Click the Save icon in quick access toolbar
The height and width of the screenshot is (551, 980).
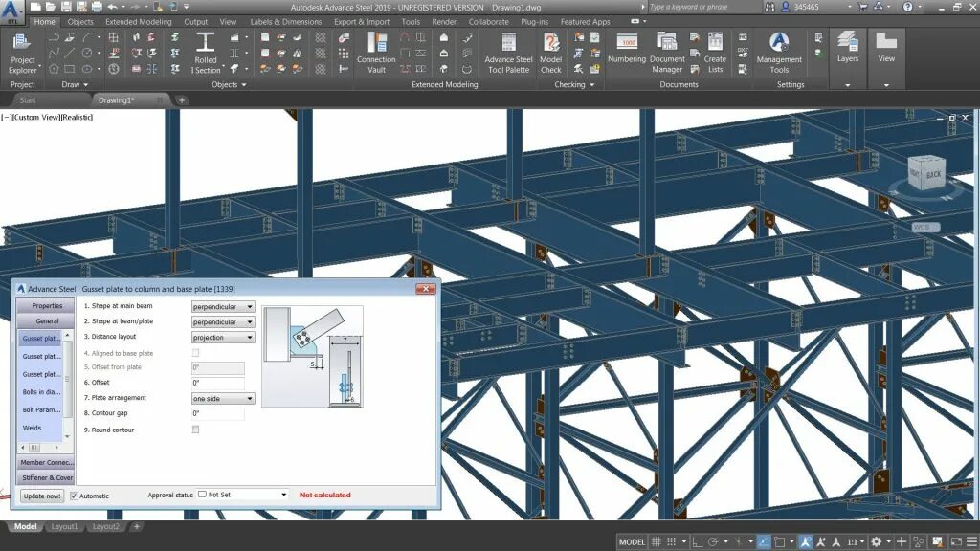click(66, 7)
